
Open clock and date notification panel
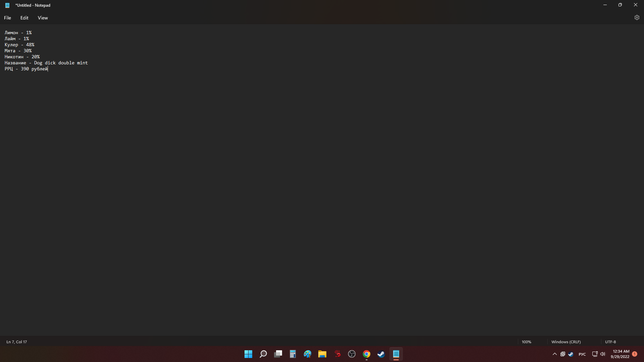(x=620, y=354)
